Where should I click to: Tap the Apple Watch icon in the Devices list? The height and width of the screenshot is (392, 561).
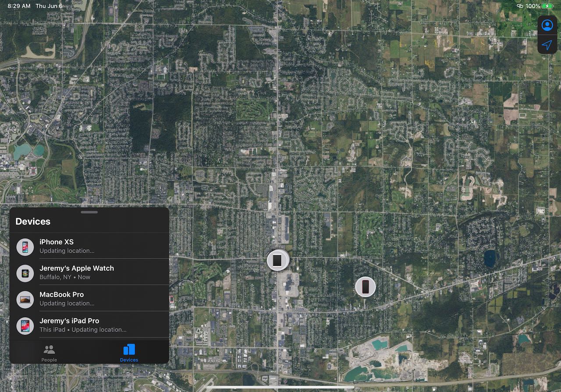click(25, 273)
